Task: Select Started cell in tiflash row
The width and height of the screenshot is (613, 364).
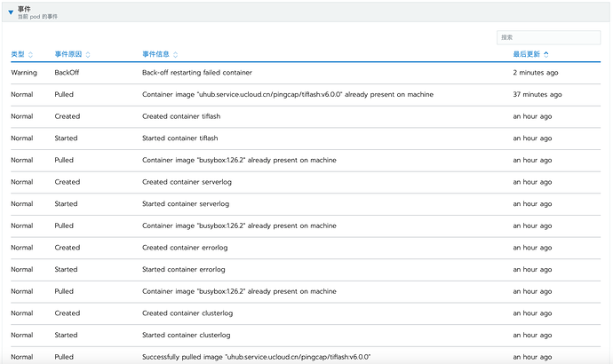Action: (66, 138)
